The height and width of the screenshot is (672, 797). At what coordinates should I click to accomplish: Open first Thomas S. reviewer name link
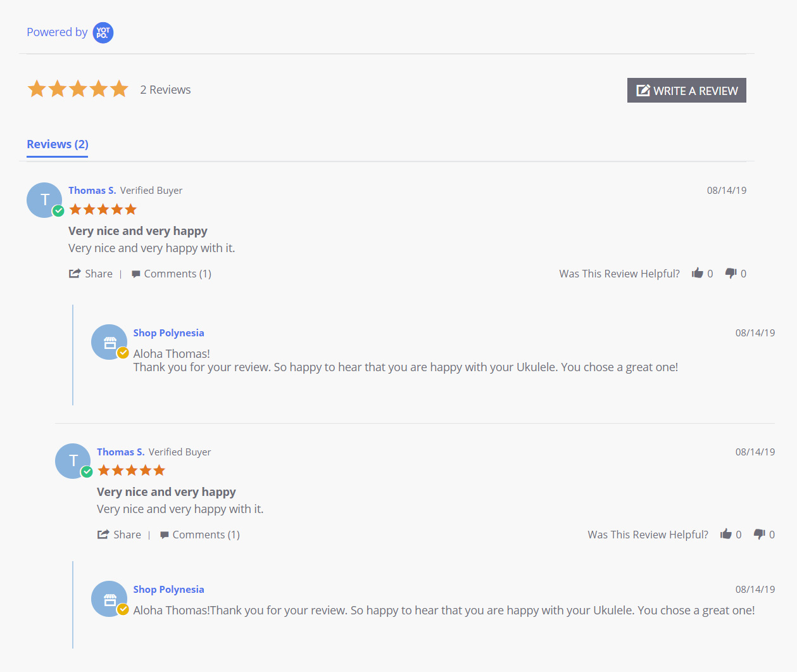click(x=92, y=190)
